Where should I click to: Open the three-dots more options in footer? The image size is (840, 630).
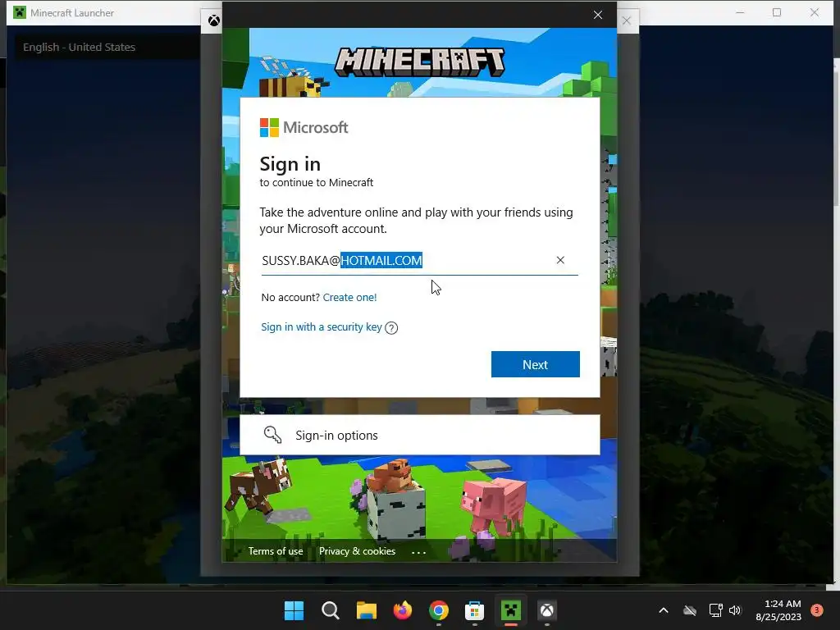(418, 552)
